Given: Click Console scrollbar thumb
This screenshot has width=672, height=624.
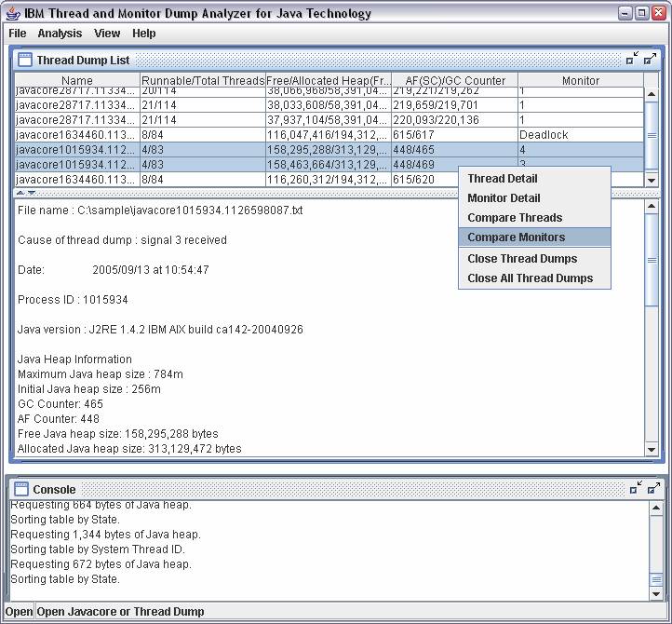Looking at the screenshot, I should pos(656,580).
